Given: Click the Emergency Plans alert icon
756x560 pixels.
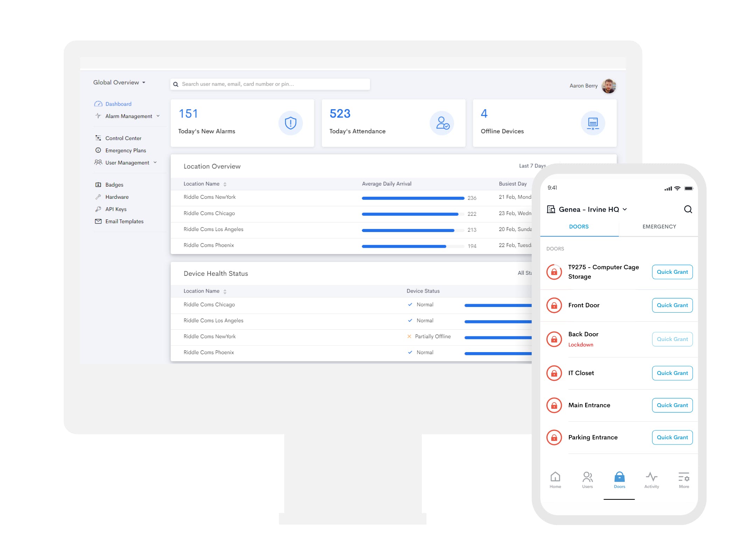Looking at the screenshot, I should point(98,150).
